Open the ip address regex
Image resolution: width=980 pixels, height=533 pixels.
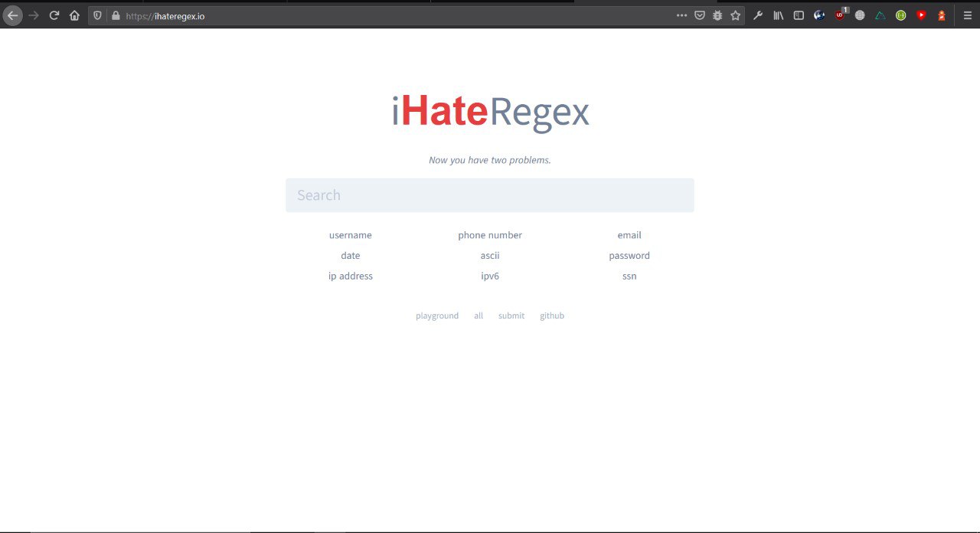coord(351,276)
